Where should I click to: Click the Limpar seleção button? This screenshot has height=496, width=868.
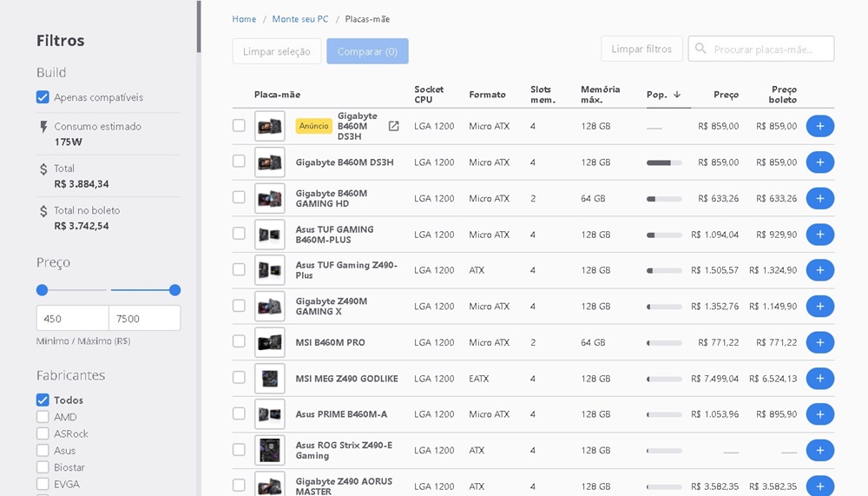tap(277, 51)
